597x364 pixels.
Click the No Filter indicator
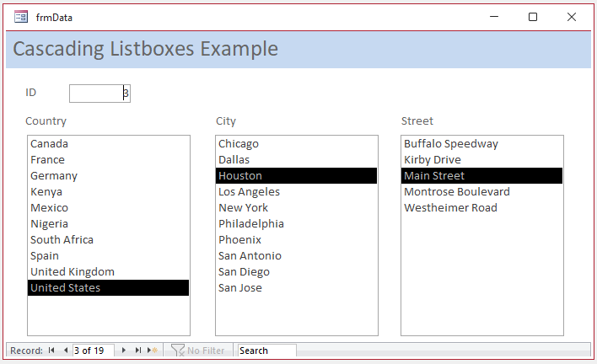pyautogui.click(x=198, y=351)
